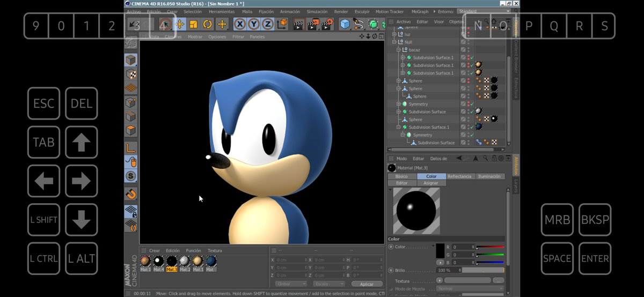Viewport: 644px width, 297px height.
Task: Select Texture mode checkered cube icon
Action: [x=130, y=74]
